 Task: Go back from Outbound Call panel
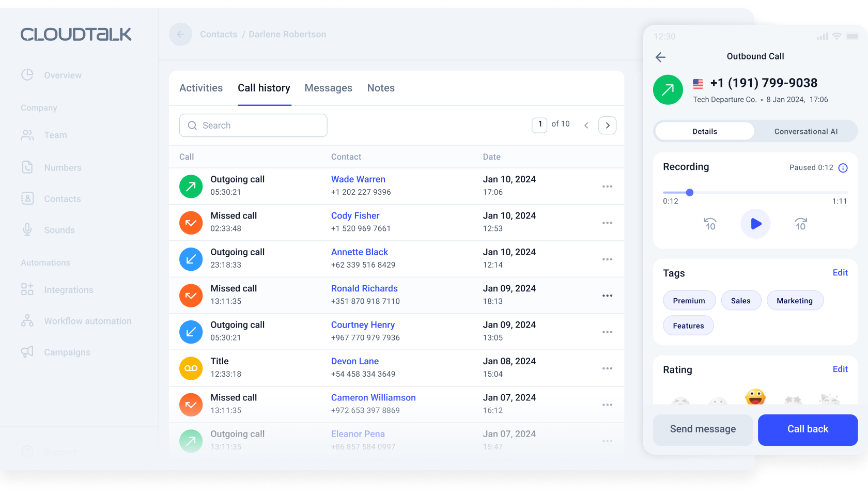[660, 57]
